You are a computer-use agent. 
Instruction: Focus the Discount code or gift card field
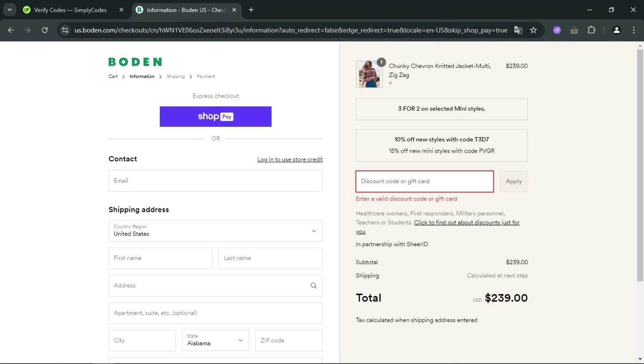click(x=425, y=181)
